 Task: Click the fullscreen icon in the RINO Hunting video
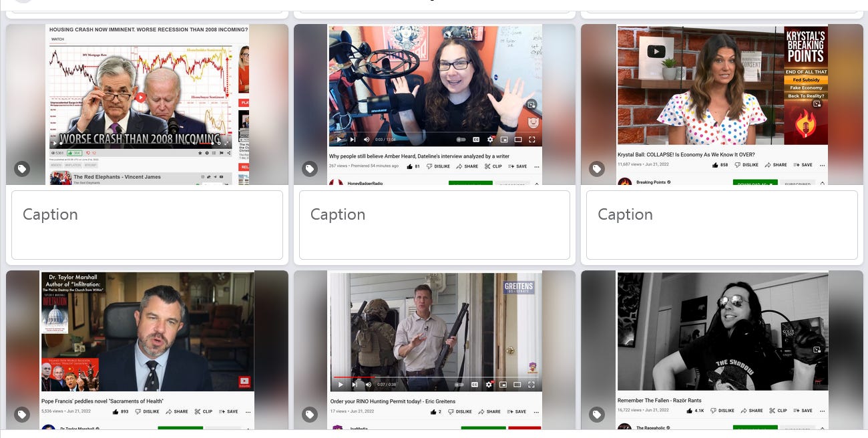532,385
